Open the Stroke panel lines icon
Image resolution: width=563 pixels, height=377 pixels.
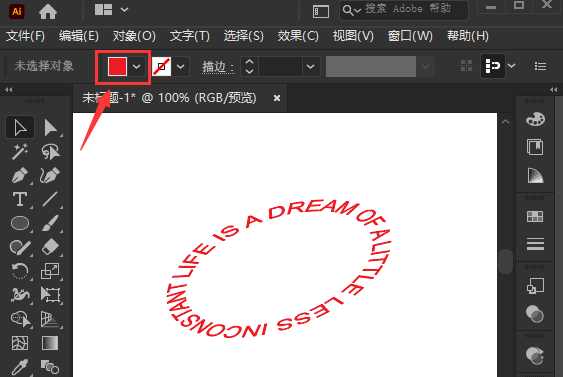(x=535, y=244)
